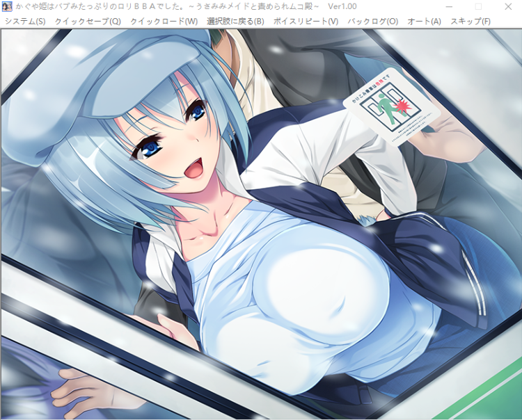Click the door warning sticker in scene

pos(391,107)
